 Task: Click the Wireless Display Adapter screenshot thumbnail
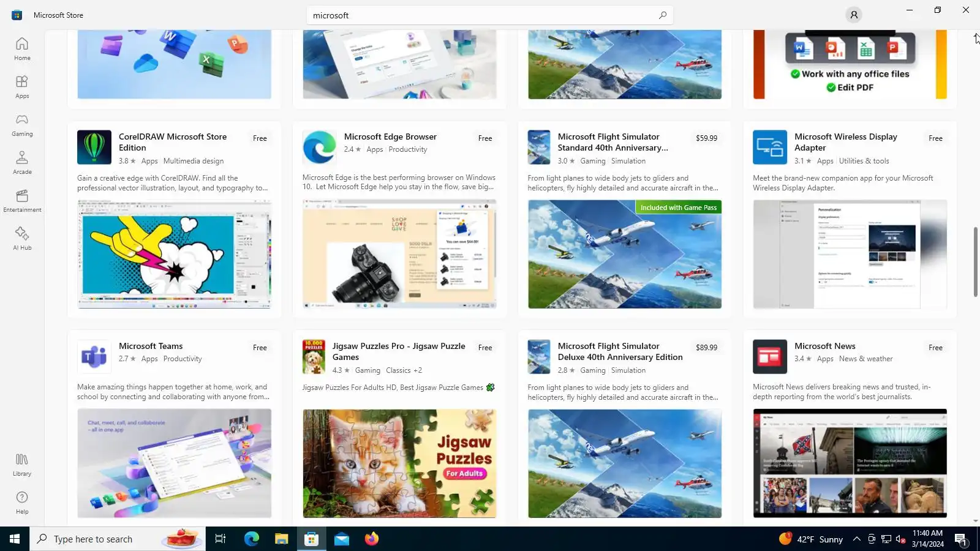click(x=850, y=254)
